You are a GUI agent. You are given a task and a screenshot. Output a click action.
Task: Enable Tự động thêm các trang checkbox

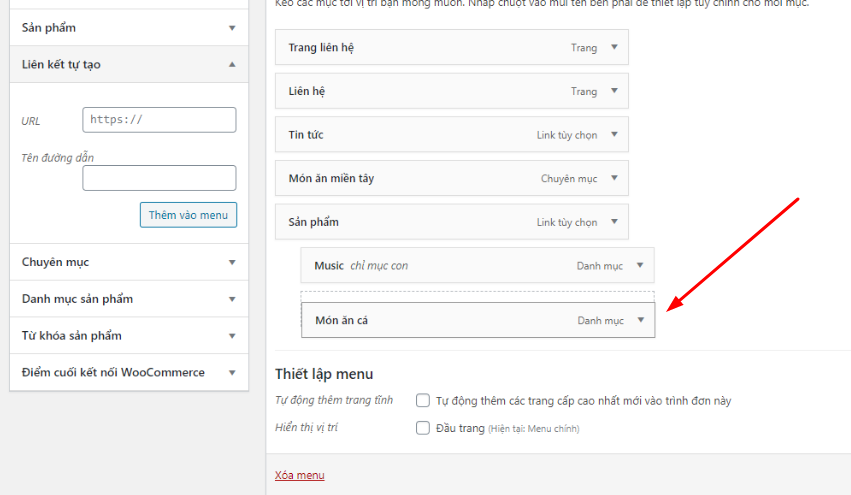423,401
